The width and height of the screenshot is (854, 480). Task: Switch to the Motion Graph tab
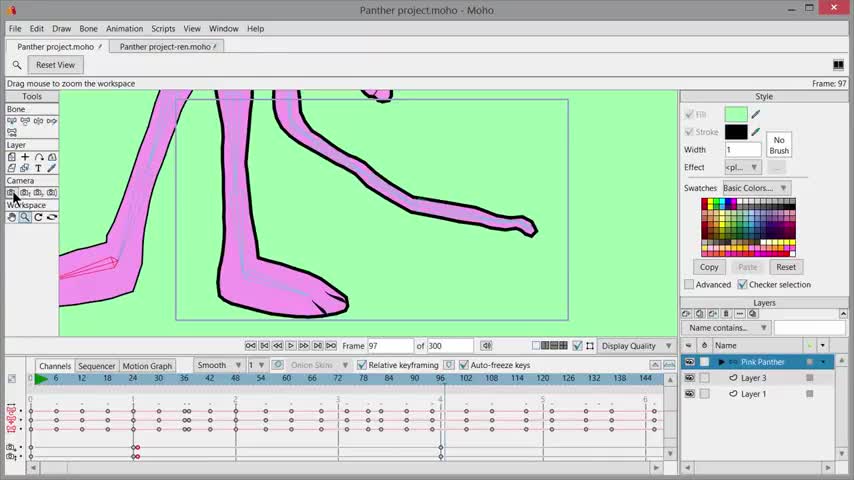[147, 366]
